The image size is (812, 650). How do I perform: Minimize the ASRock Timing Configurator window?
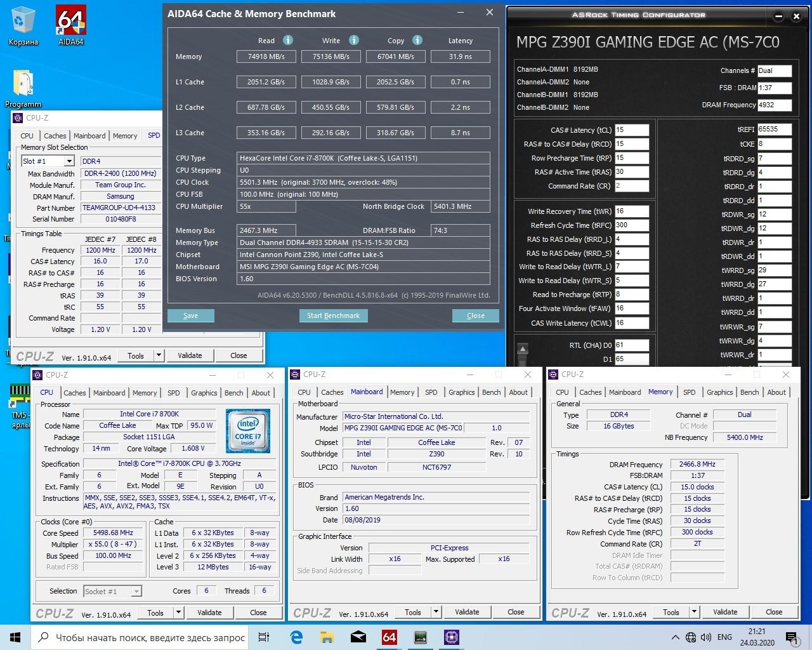[x=779, y=17]
